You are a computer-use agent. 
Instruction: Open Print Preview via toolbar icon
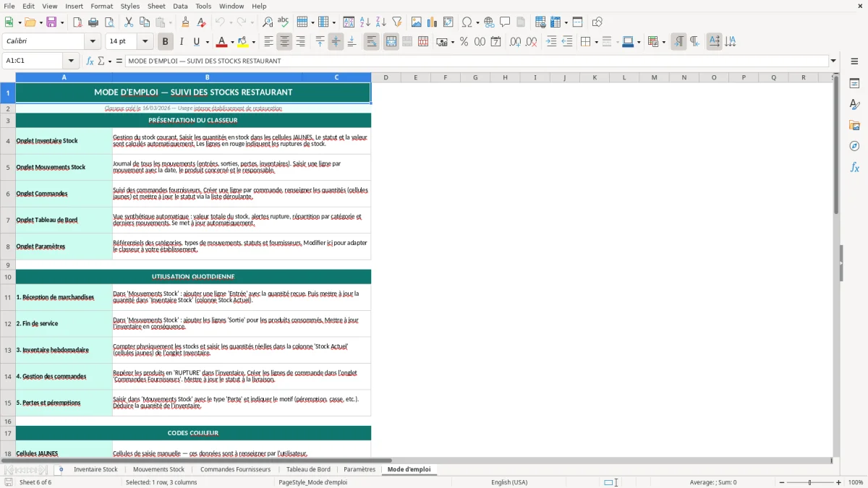[109, 22]
